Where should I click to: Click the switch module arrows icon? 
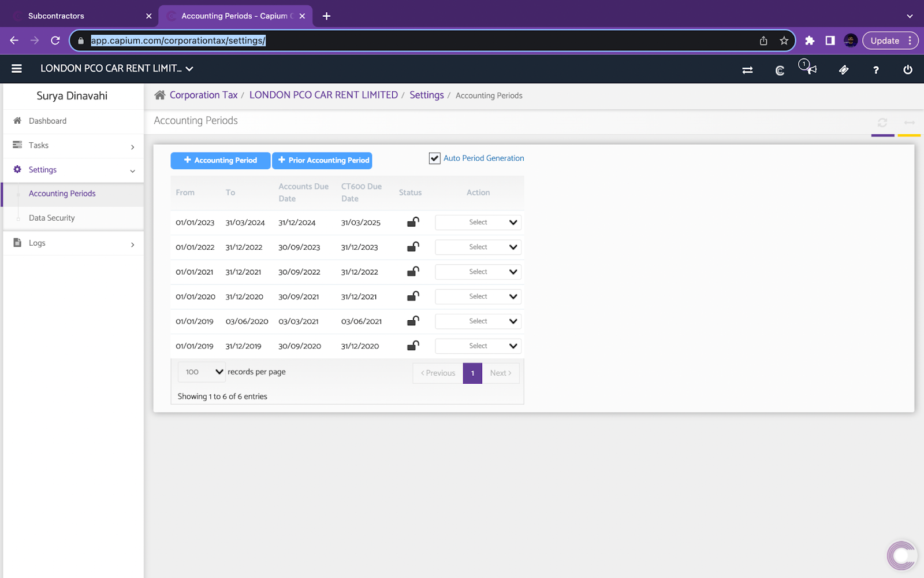(x=747, y=70)
